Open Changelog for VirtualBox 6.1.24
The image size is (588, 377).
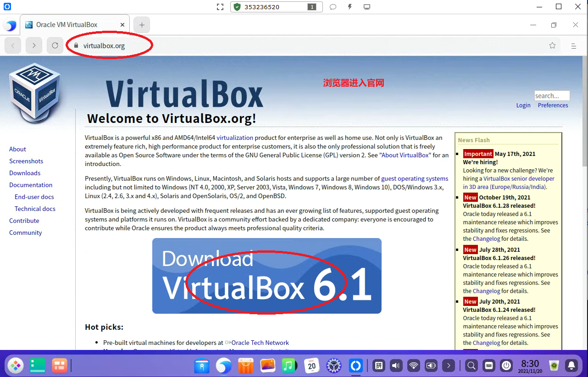(486, 343)
